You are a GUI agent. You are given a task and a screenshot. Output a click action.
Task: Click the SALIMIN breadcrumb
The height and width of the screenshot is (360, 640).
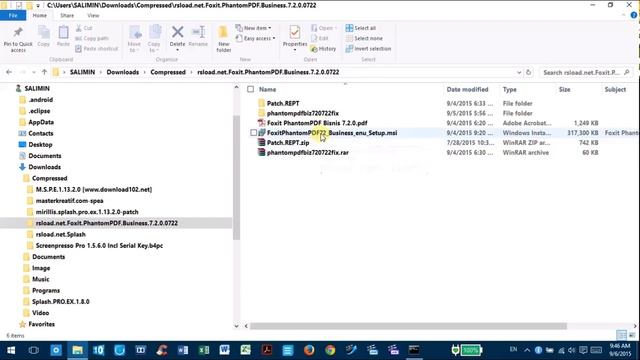point(82,72)
